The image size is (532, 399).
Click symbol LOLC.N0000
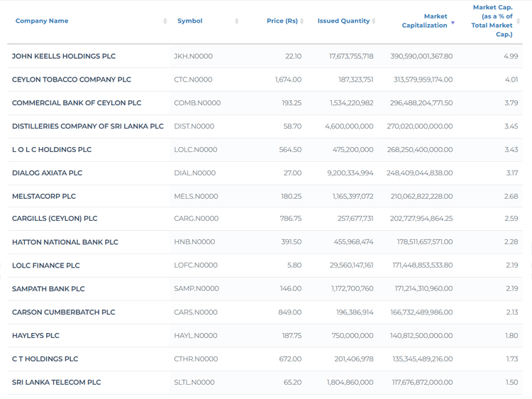(x=196, y=149)
